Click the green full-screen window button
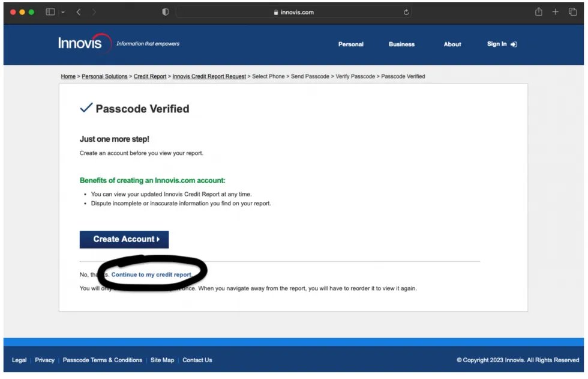 [x=31, y=12]
